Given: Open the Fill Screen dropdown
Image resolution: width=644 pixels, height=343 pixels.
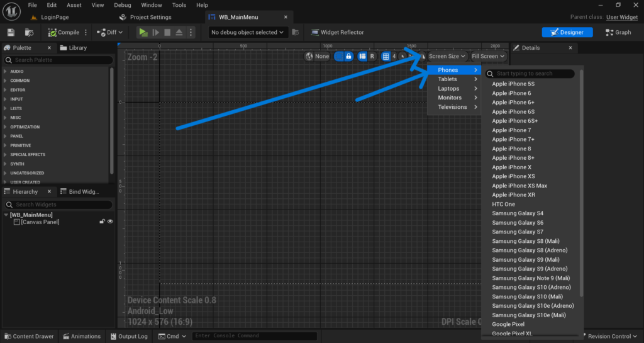Looking at the screenshot, I should pos(488,56).
